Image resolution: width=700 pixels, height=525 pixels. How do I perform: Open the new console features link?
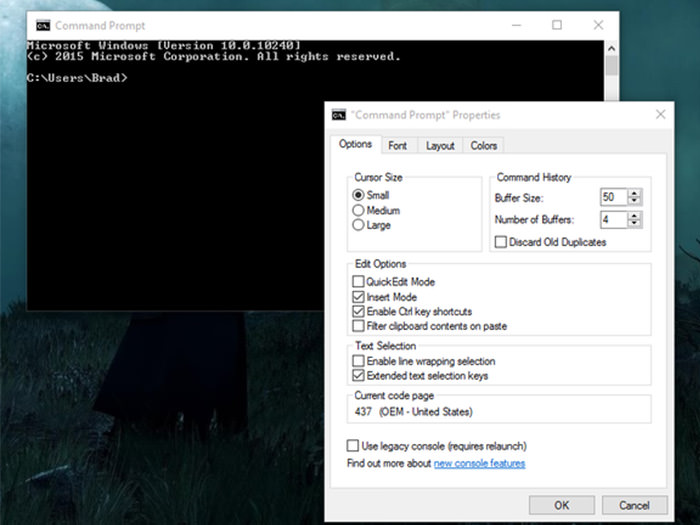coord(479,464)
